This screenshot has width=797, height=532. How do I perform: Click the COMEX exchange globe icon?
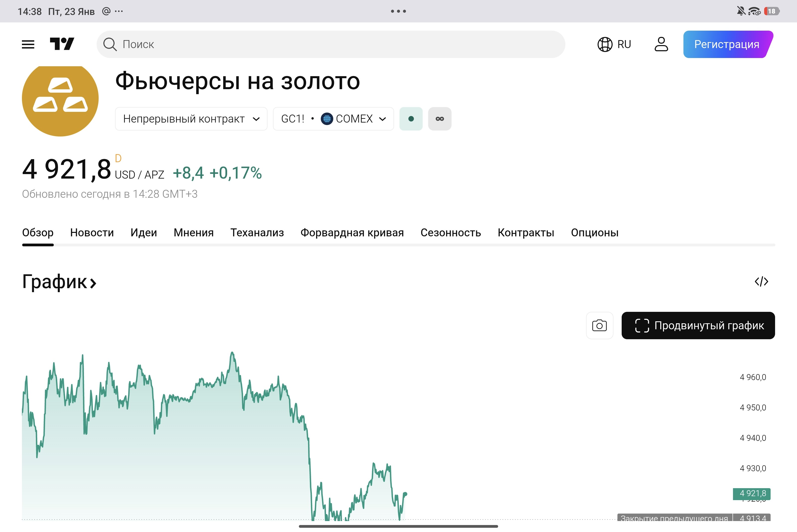click(327, 119)
